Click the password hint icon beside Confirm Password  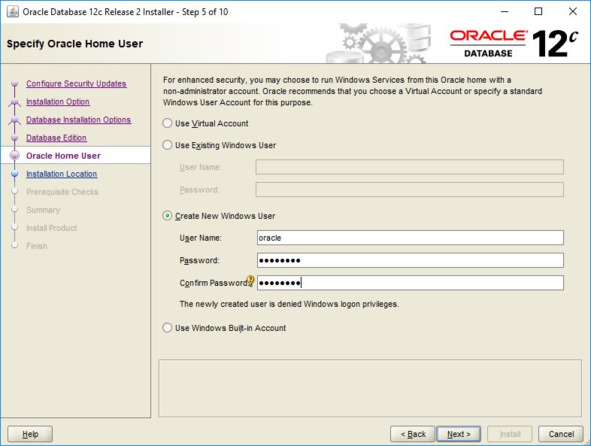251,281
